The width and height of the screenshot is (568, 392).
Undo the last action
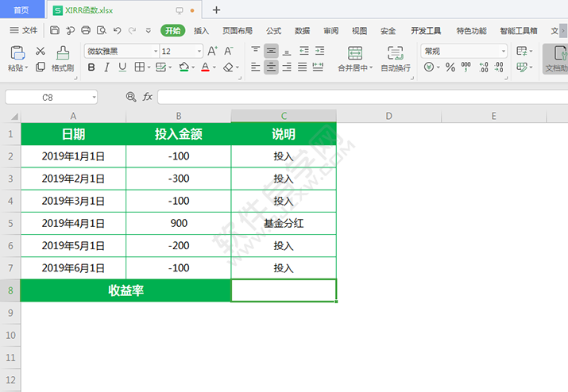tap(117, 30)
